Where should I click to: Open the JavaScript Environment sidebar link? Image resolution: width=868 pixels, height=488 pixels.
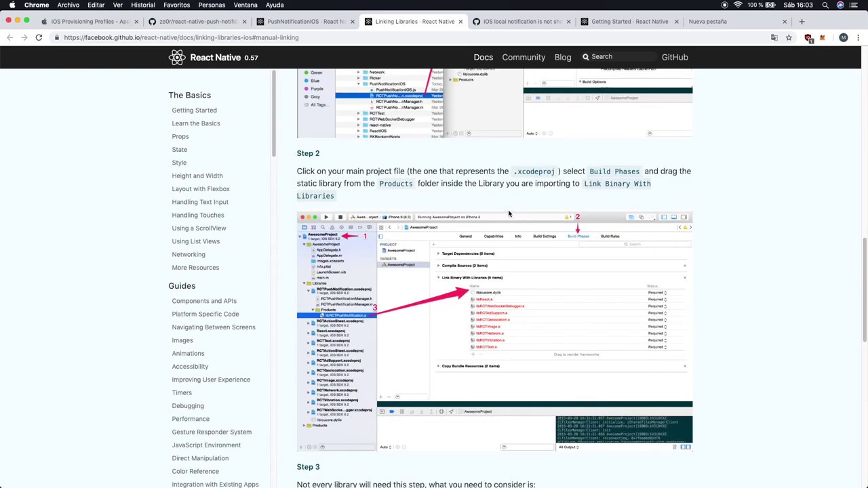[206, 445]
